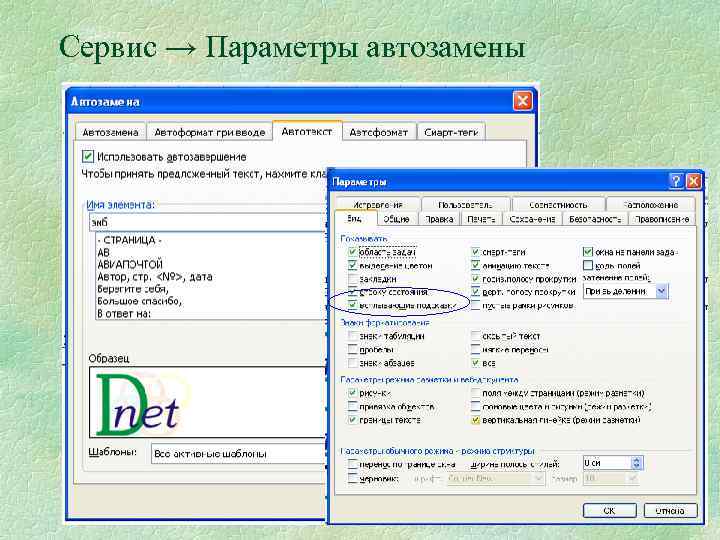Toggle 'окна на панели задач' checkbox
Screen dimensions: 720x540
point(588,252)
